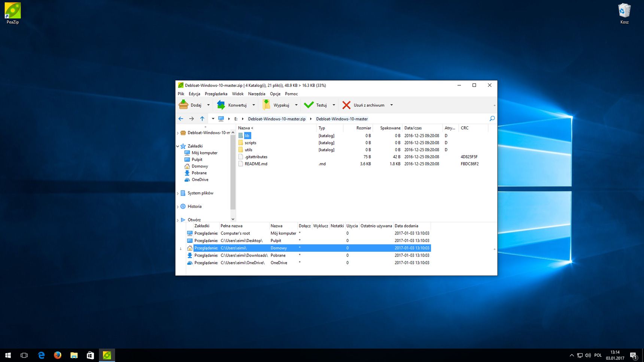Open the Przeglądarka menu

pyautogui.click(x=216, y=94)
